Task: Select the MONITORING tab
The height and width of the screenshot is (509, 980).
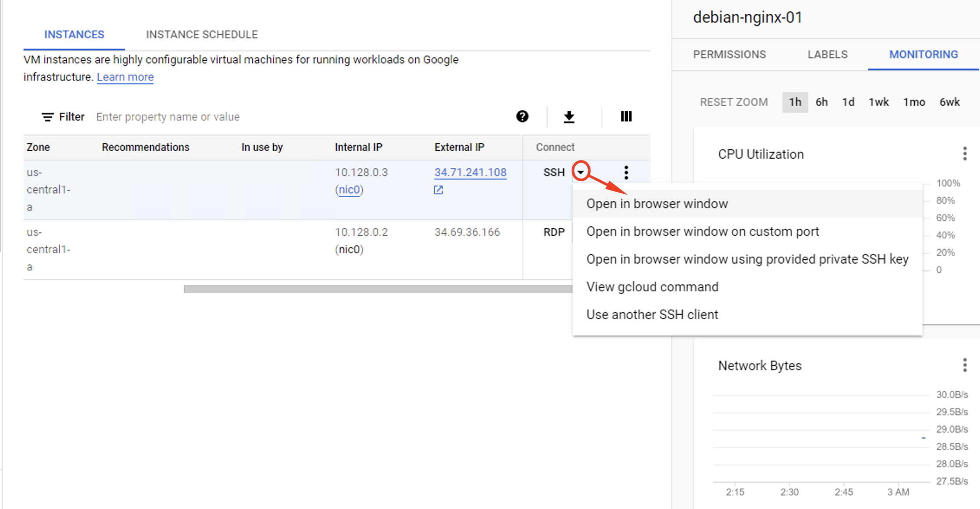Action: click(923, 55)
